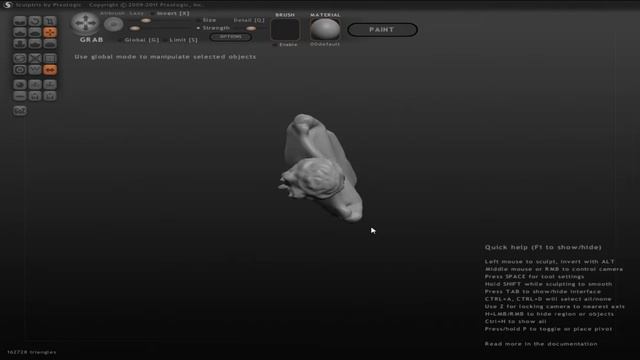This screenshot has width=640, height=360.
Task: Click the Quick help heading
Action: [x=543, y=247]
